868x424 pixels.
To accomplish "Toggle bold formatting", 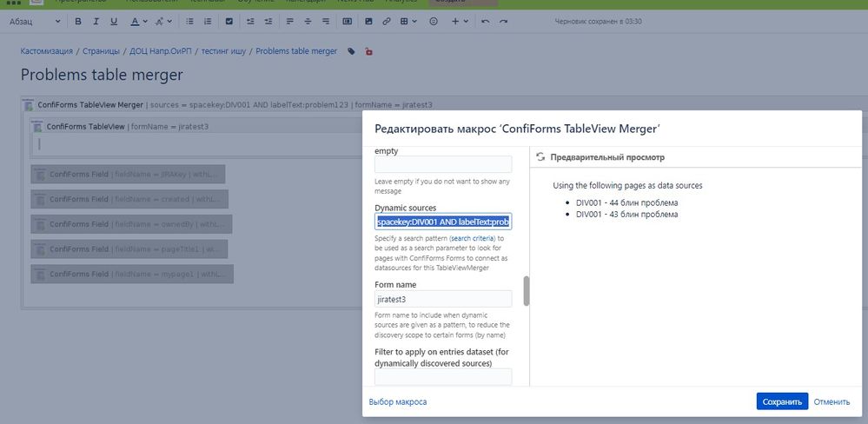I will coord(78,22).
